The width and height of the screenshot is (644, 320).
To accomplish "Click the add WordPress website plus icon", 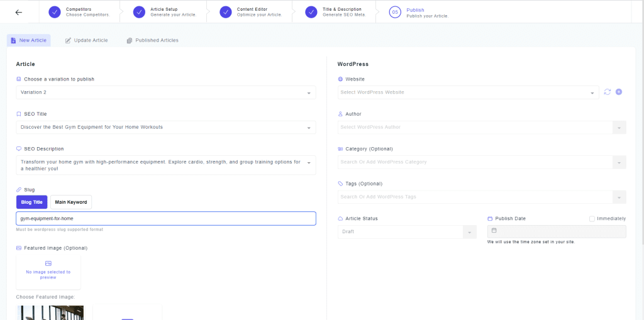I will pyautogui.click(x=619, y=92).
